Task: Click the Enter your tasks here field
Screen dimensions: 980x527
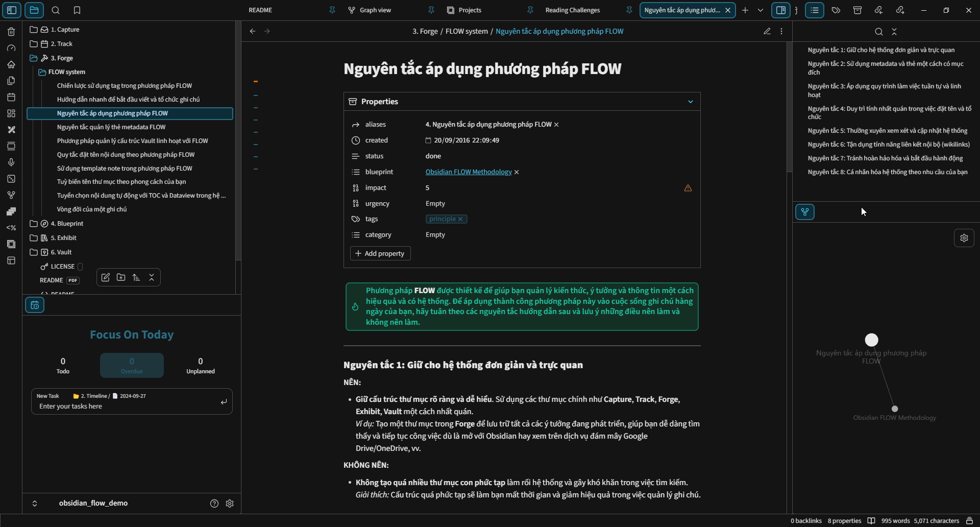Action: coord(128,406)
